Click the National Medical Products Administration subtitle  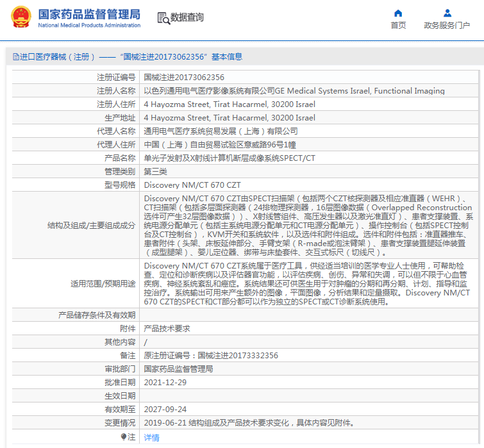(89, 25)
